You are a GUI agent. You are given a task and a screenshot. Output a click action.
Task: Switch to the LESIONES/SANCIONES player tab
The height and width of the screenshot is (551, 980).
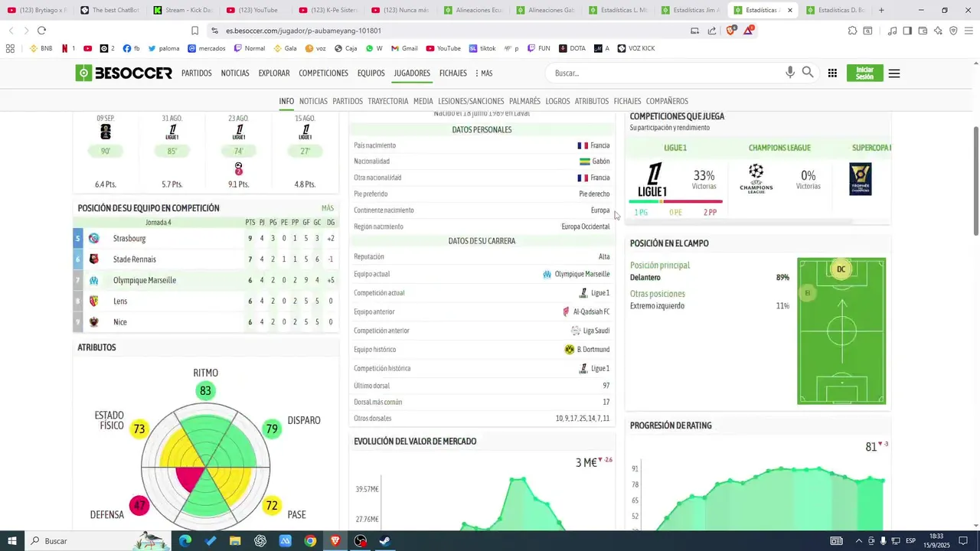(471, 101)
